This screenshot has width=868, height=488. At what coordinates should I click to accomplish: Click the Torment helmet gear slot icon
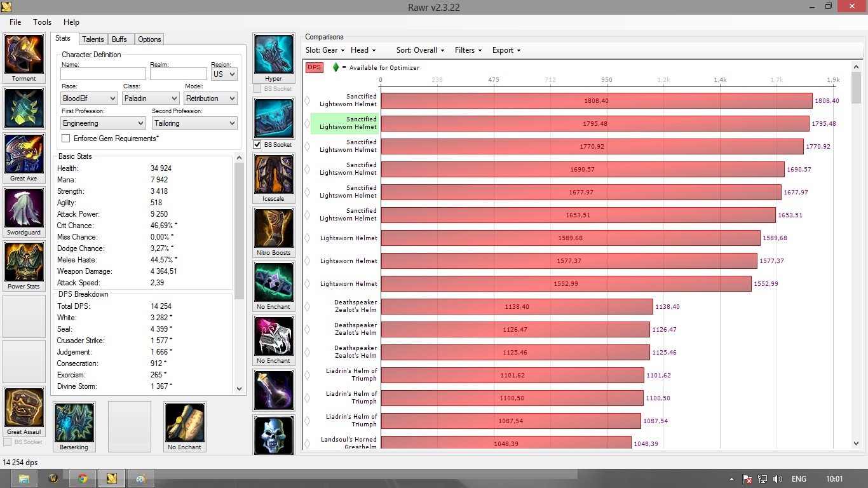point(24,55)
